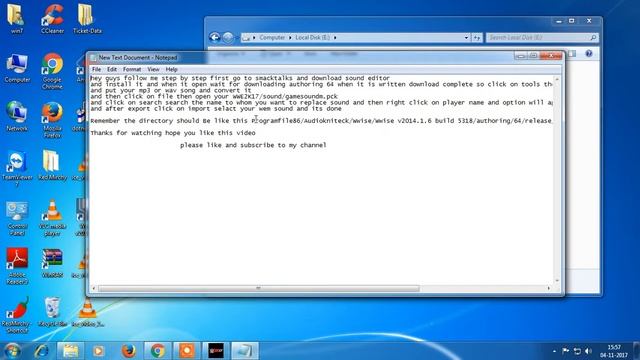
Task: Open the CCleaner desktop shortcut
Action: point(52,18)
